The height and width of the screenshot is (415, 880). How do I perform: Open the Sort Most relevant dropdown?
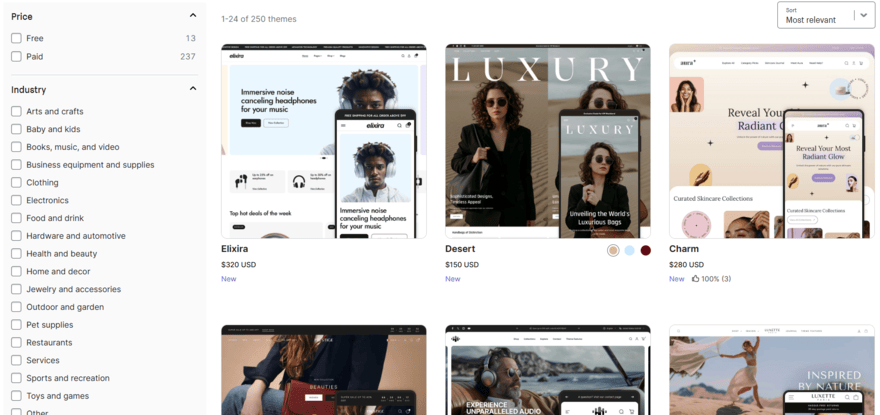tap(826, 15)
